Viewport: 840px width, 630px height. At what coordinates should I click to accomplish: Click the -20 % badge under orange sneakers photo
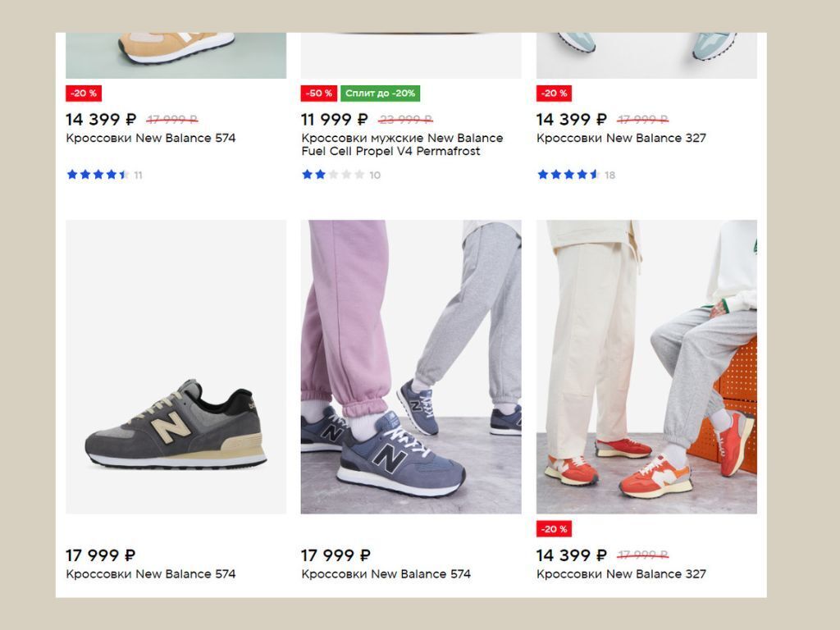click(554, 529)
